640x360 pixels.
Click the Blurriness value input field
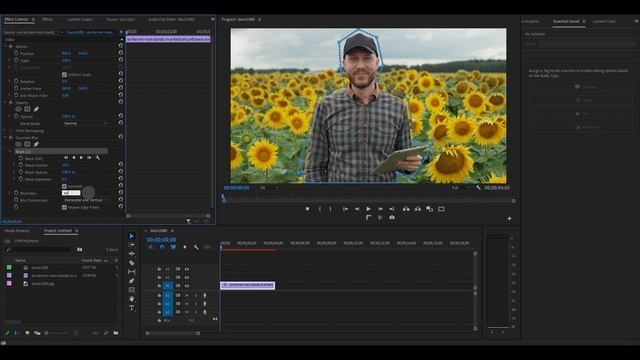pyautogui.click(x=71, y=193)
